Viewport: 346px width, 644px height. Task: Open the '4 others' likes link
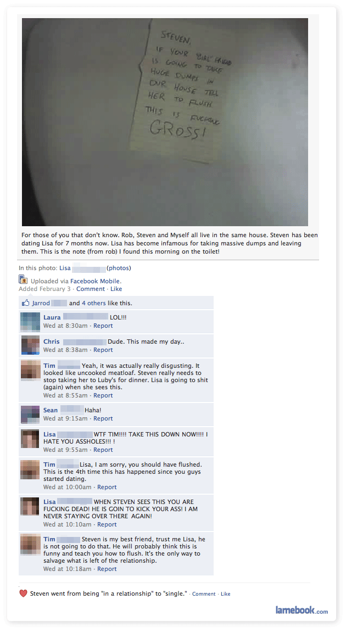point(94,303)
